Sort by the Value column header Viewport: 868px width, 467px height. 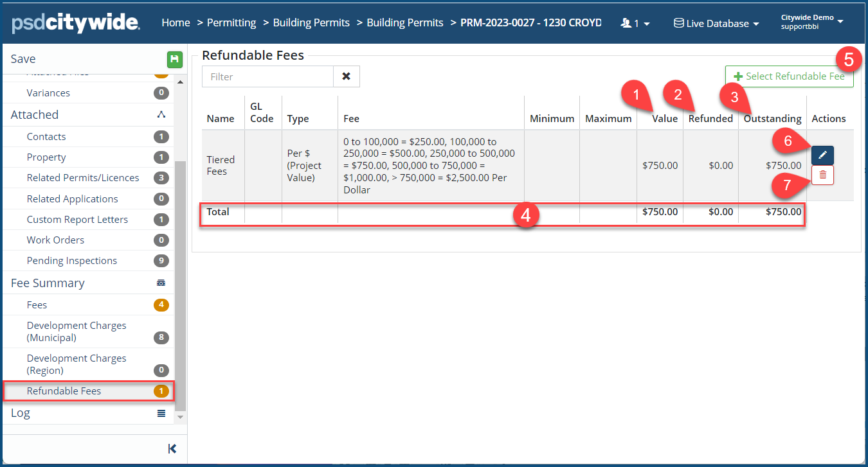point(664,119)
